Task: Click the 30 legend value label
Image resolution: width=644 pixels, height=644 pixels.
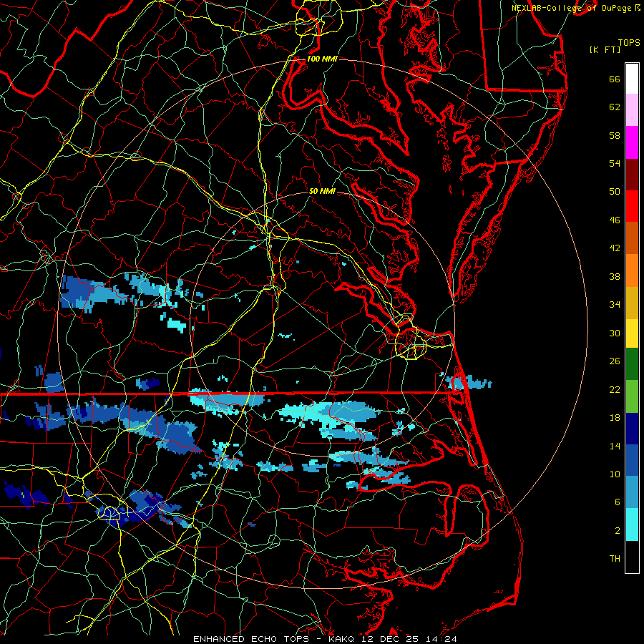Action: tap(615, 333)
